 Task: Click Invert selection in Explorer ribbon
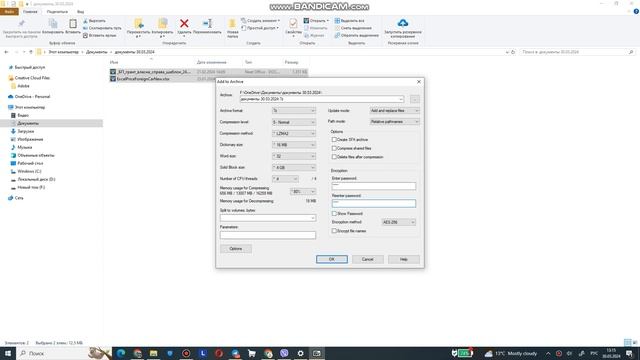pyautogui.click(x=357, y=36)
